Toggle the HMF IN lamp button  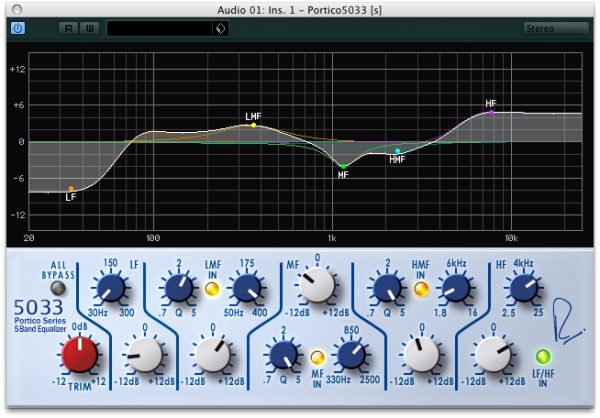(421, 289)
